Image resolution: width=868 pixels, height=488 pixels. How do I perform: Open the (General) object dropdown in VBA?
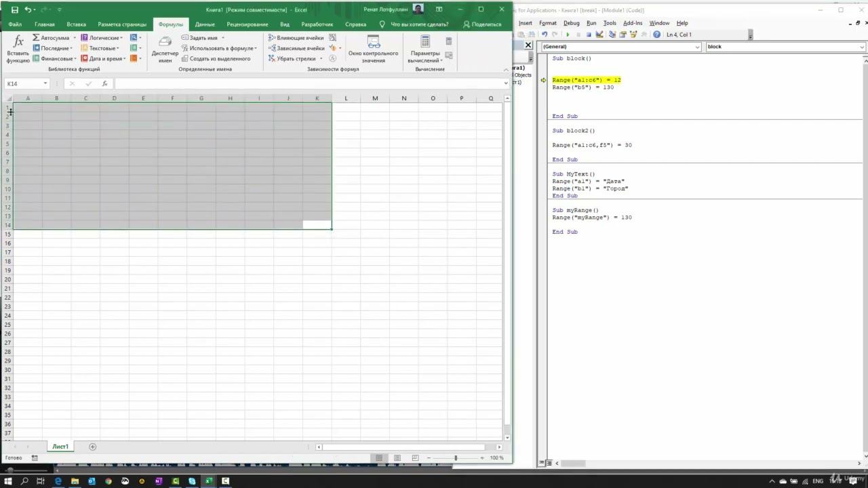click(x=697, y=47)
